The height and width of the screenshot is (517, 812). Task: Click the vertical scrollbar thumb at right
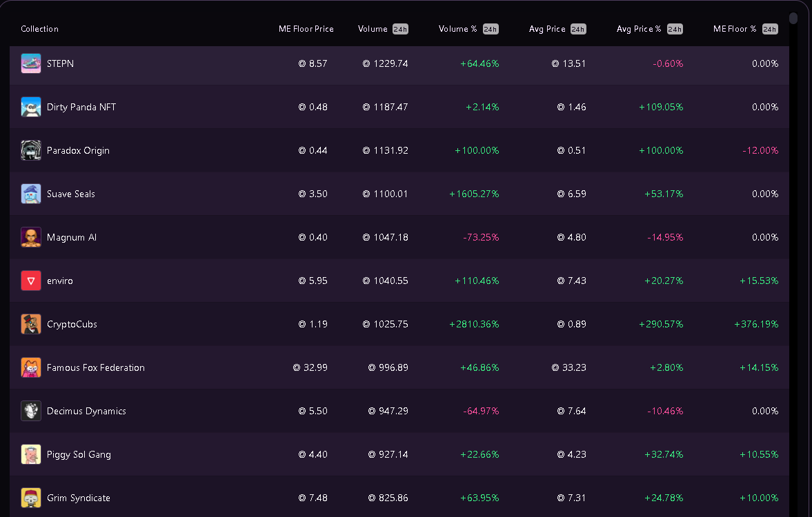(793, 18)
